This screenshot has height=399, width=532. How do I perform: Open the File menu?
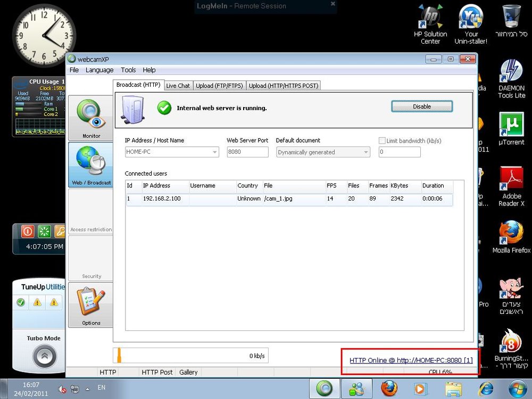74,70
